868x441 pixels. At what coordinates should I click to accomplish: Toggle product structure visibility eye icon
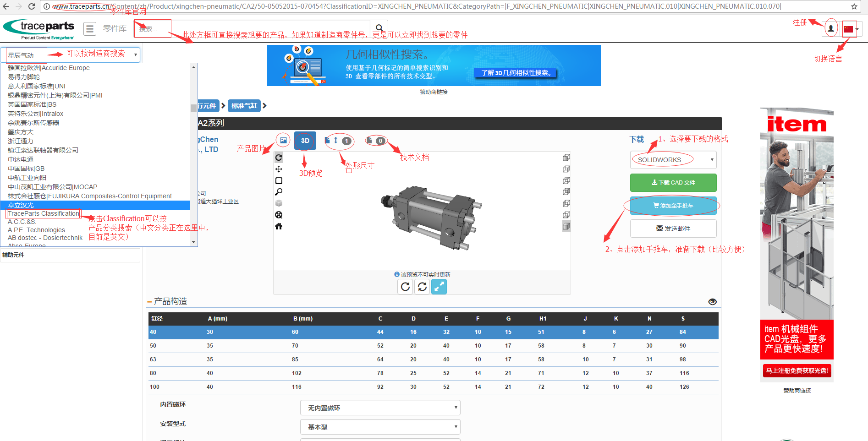(x=712, y=302)
